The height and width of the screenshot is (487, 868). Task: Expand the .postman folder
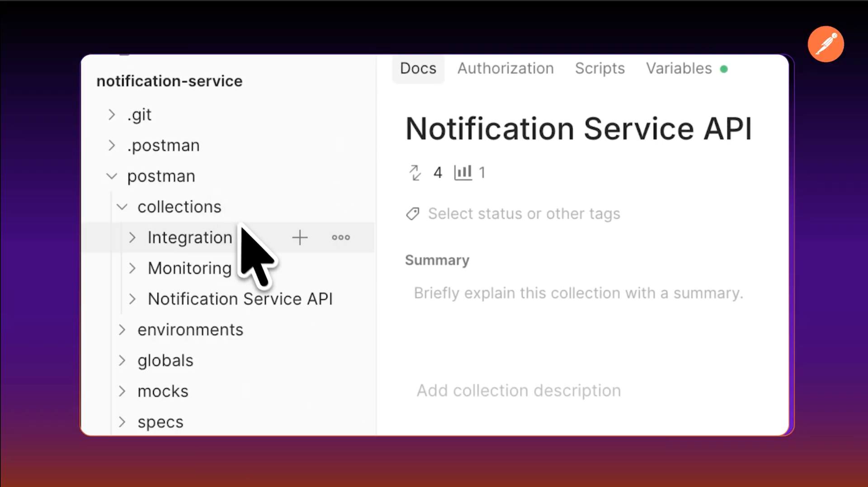(x=112, y=146)
